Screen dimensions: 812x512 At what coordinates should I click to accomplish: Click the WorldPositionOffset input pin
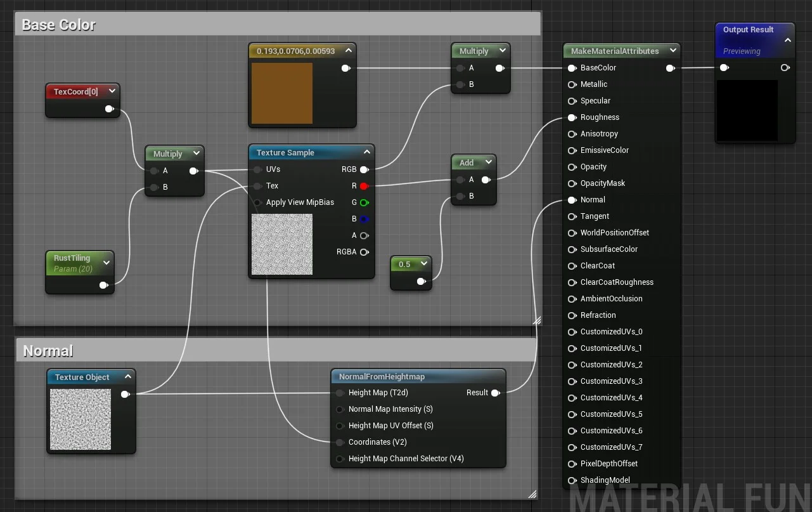click(x=572, y=233)
